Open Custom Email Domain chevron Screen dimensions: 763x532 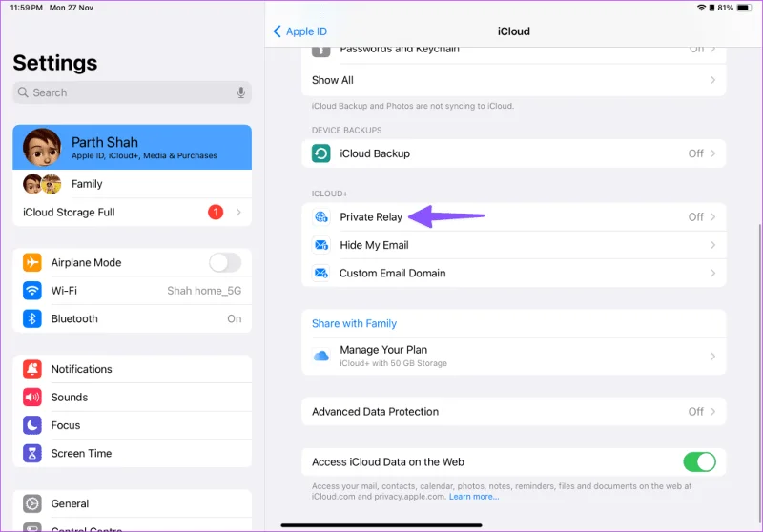(x=712, y=274)
